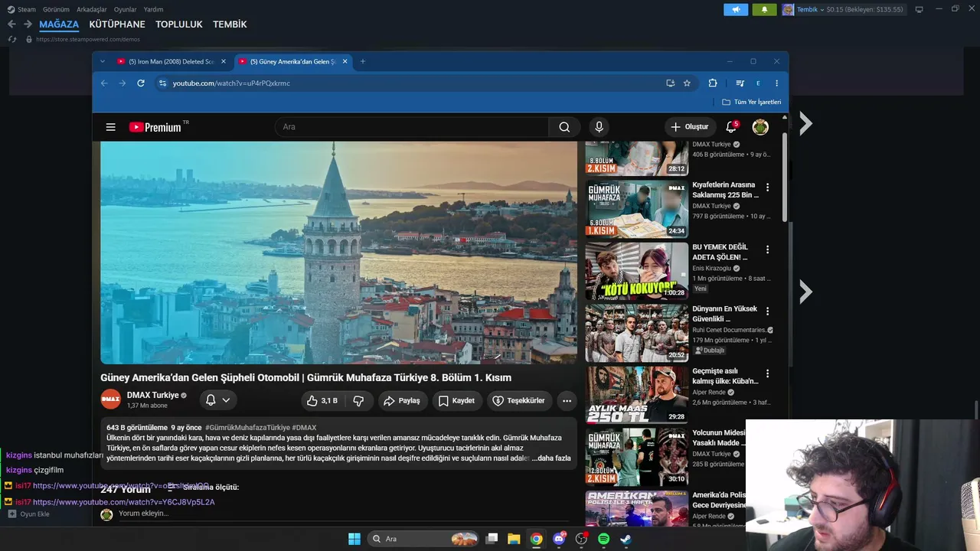
Task: Open Spotify from the taskbar
Action: (x=603, y=539)
